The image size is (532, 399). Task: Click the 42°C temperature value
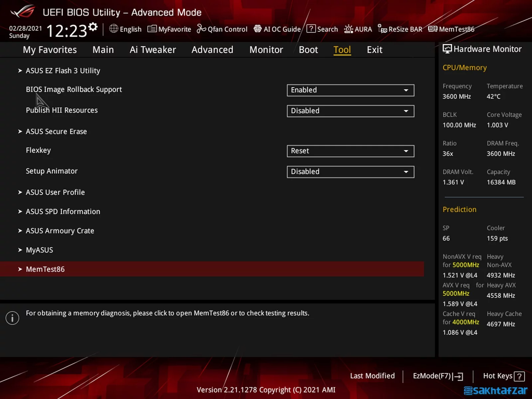tap(493, 97)
